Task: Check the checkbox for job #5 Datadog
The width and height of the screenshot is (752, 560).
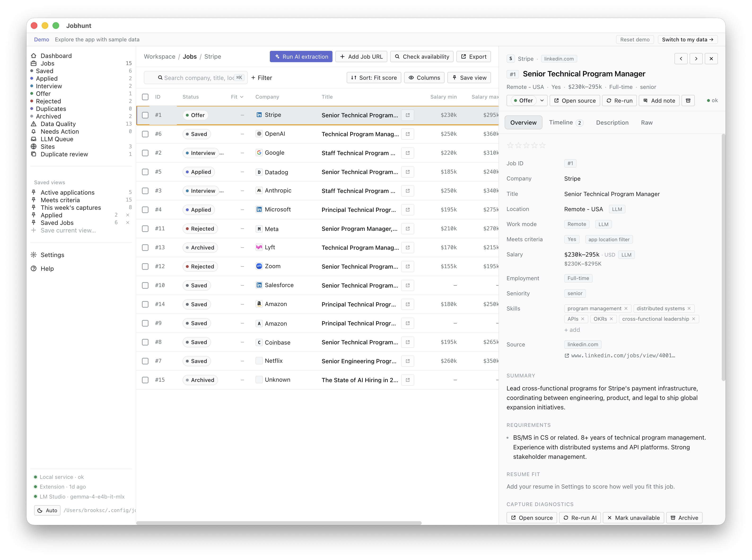Action: [x=145, y=172]
